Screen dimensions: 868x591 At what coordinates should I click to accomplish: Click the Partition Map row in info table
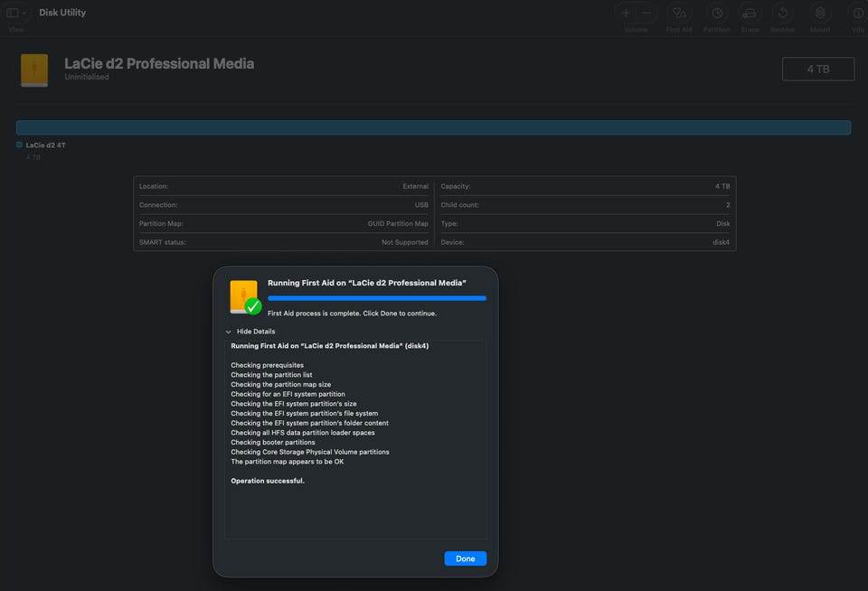pyautogui.click(x=283, y=223)
